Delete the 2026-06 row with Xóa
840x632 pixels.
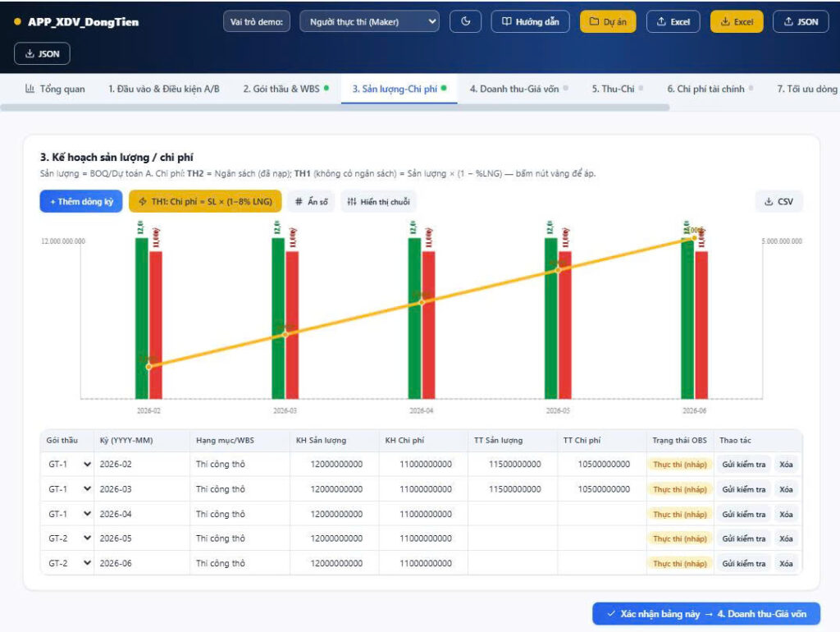pos(786,563)
